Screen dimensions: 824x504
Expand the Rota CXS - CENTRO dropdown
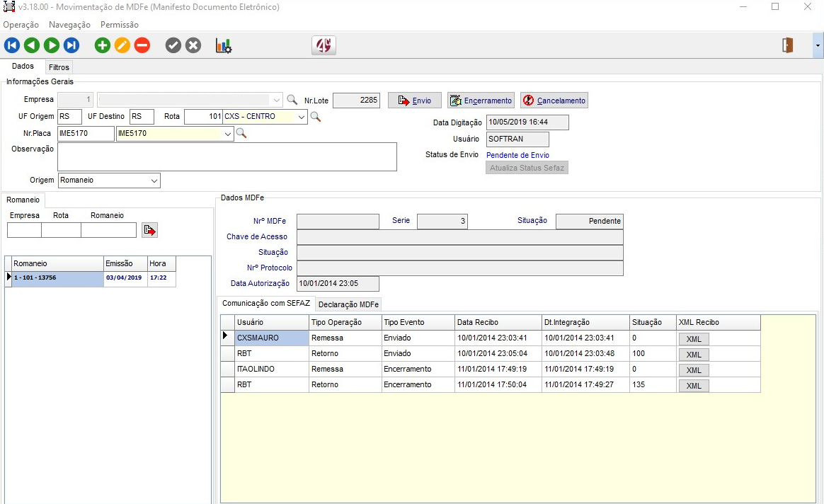coord(302,118)
